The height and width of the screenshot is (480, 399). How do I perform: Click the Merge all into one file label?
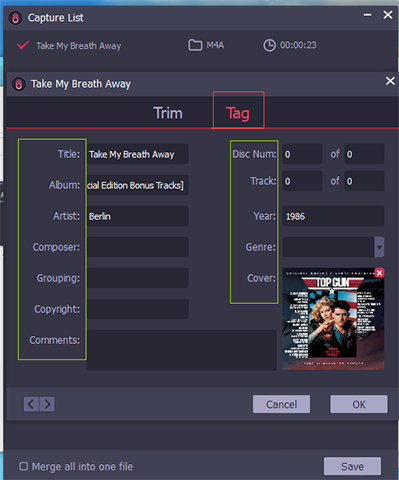(82, 466)
